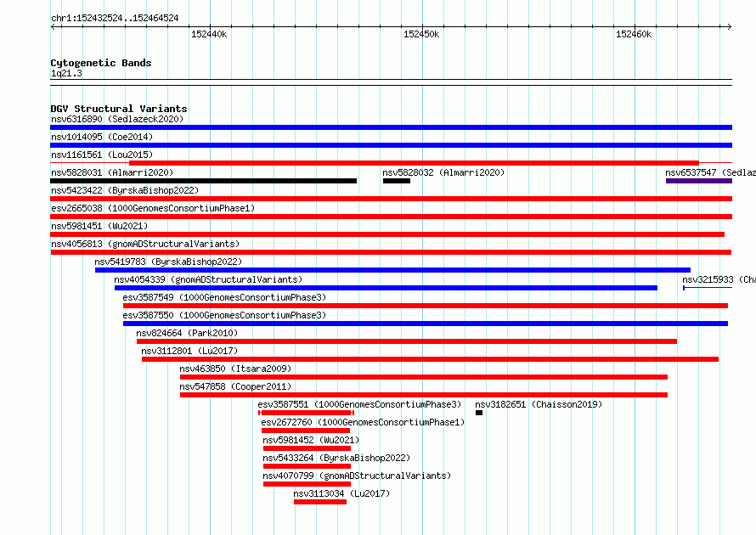Click the red bar of esv3587549

coord(426,306)
